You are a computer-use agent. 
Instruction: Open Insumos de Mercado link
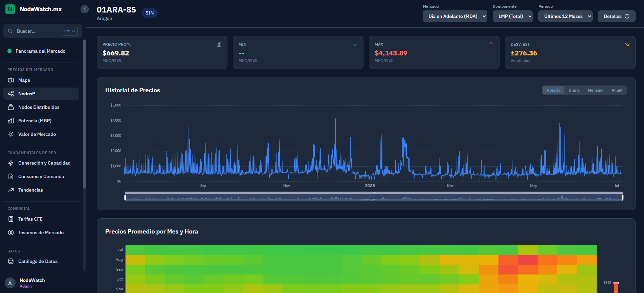pos(41,233)
